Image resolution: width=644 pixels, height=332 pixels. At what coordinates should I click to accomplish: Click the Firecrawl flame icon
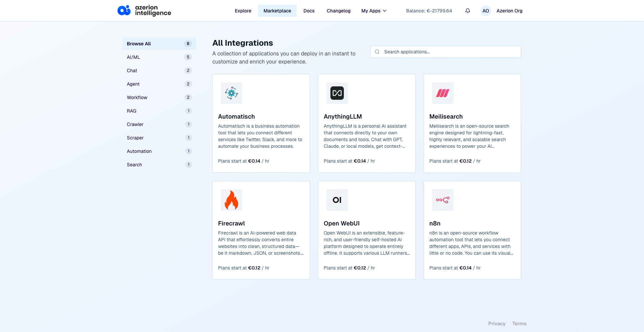[x=231, y=200]
